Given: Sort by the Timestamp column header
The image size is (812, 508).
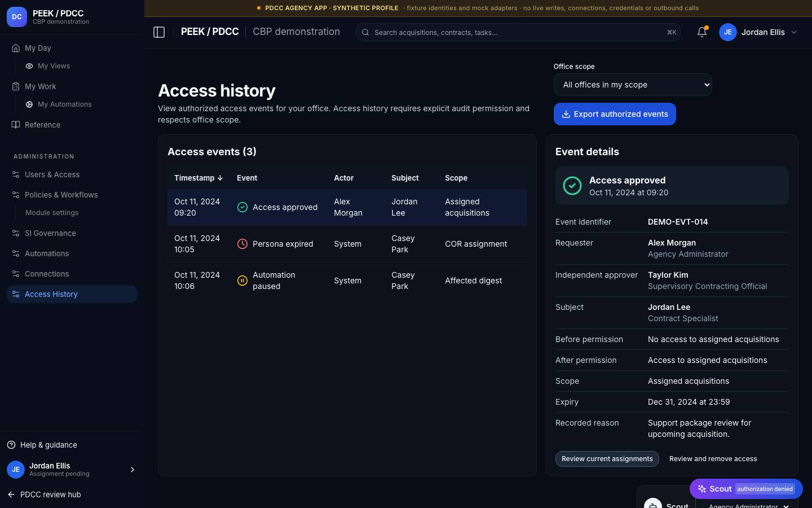Looking at the screenshot, I should pos(198,178).
